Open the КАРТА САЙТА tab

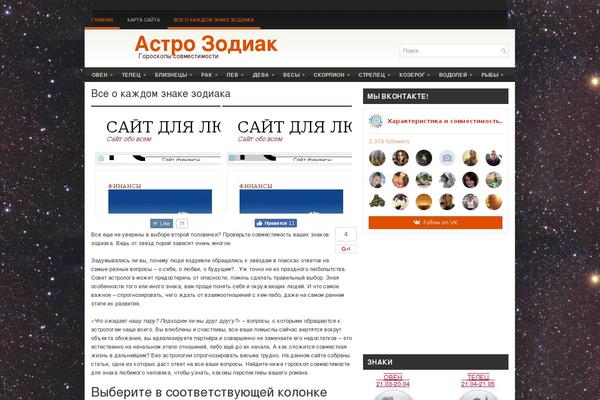click(x=143, y=20)
